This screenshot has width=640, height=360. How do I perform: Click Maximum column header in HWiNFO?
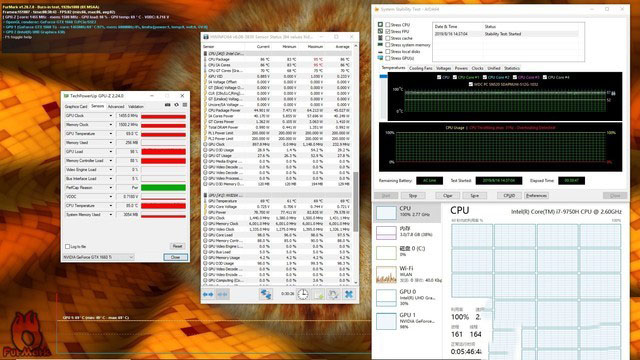[x=315, y=47]
